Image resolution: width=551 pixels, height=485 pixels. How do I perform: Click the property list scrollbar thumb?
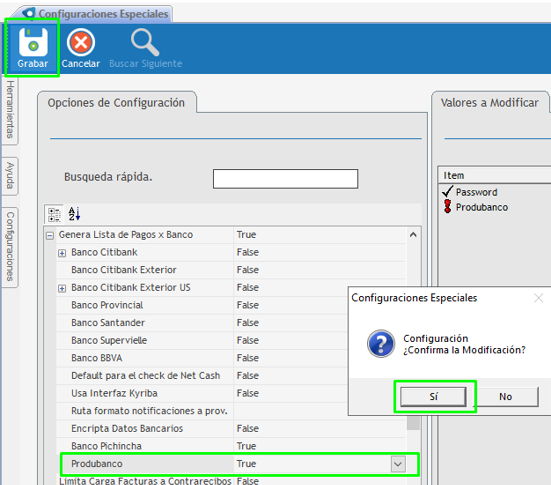pos(413,422)
